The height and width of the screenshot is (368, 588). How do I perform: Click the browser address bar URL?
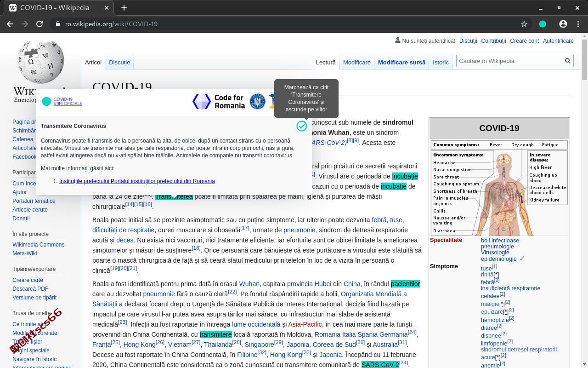tap(111, 24)
